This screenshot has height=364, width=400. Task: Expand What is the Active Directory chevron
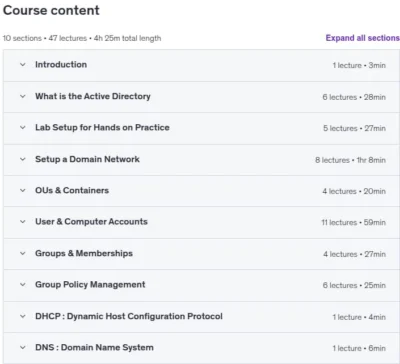tap(23, 96)
